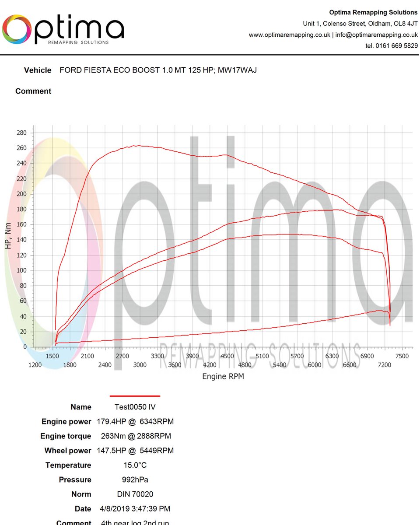Click the 'Name' row label
This screenshot has height=525, width=420.
(81, 407)
